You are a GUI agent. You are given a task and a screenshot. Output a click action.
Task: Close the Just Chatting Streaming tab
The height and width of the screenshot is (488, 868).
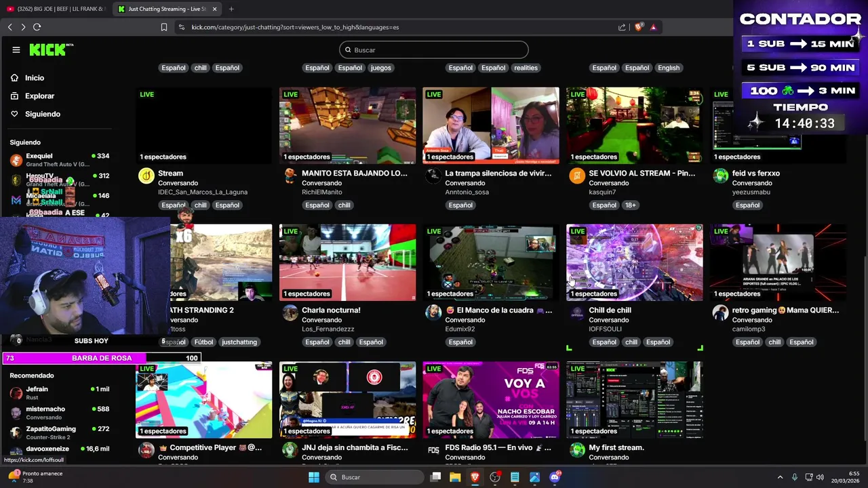(x=215, y=9)
